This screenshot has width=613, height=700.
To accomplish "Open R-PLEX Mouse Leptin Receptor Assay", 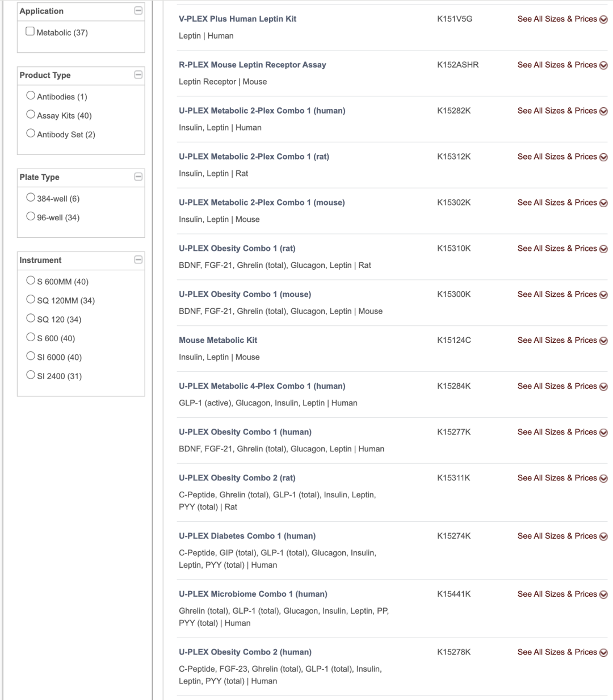I will tap(253, 65).
